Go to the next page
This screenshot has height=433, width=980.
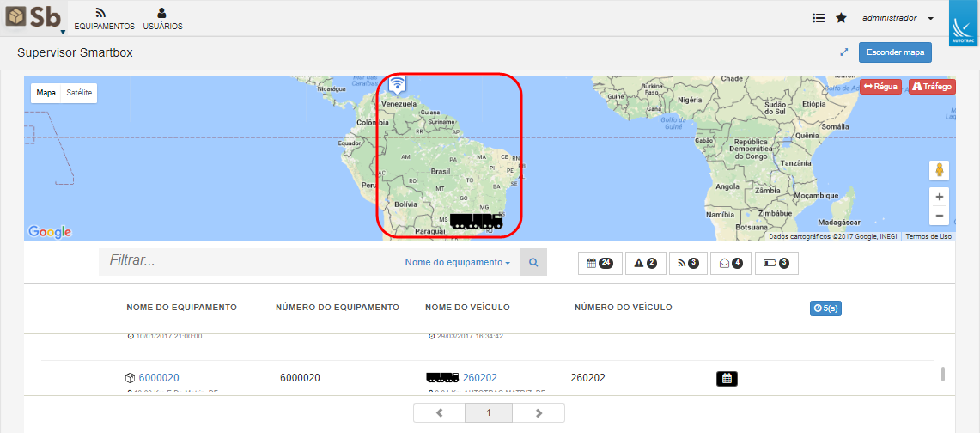539,413
